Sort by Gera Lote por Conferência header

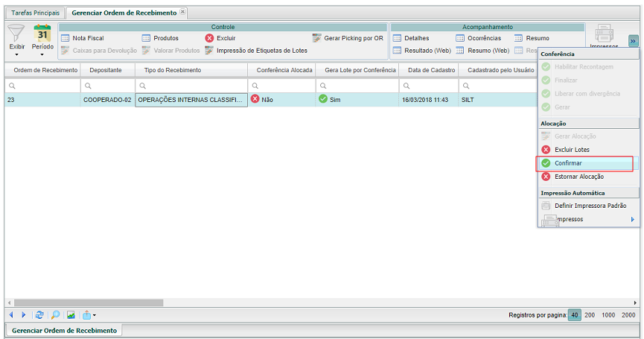tap(357, 70)
